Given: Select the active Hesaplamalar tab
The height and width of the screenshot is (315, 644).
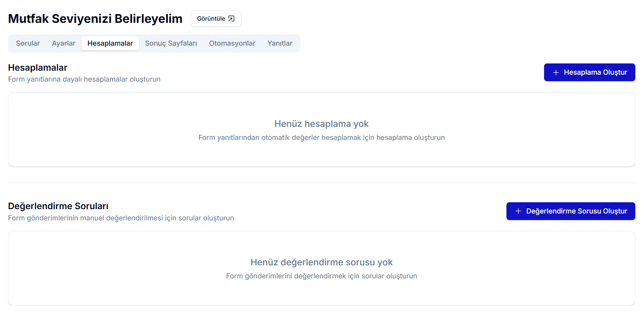Looking at the screenshot, I should [x=110, y=43].
